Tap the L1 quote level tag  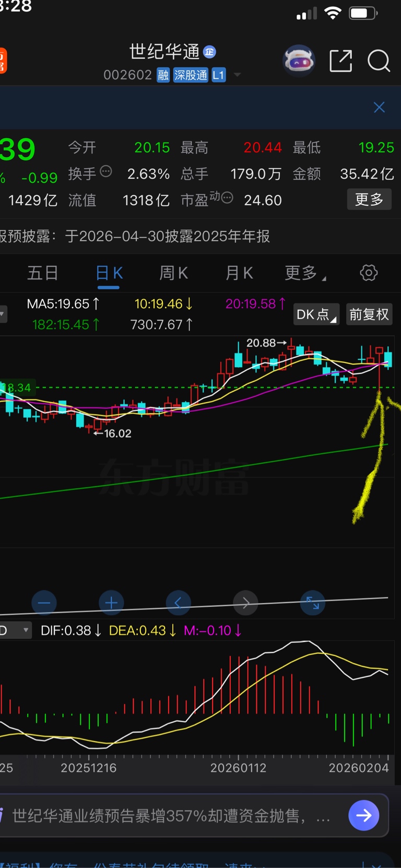[x=218, y=75]
